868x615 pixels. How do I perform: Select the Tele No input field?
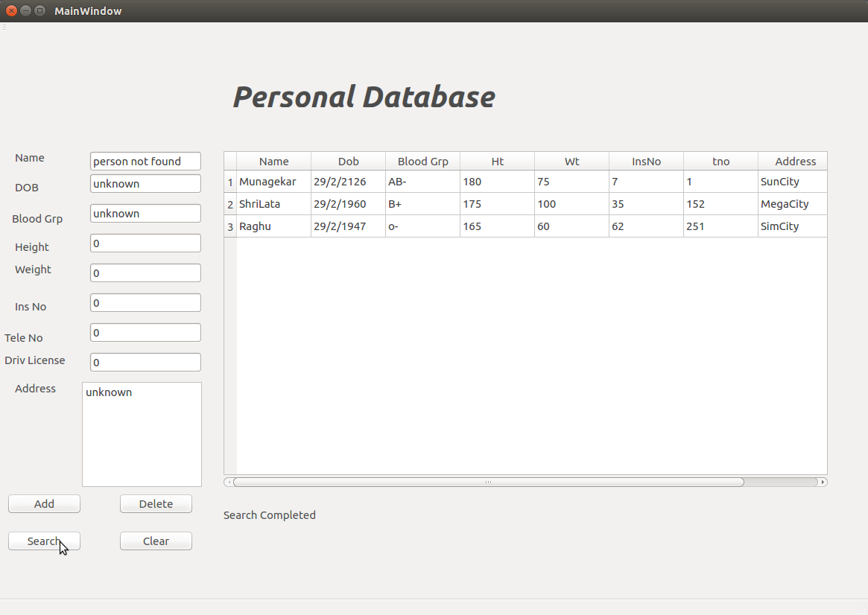145,332
